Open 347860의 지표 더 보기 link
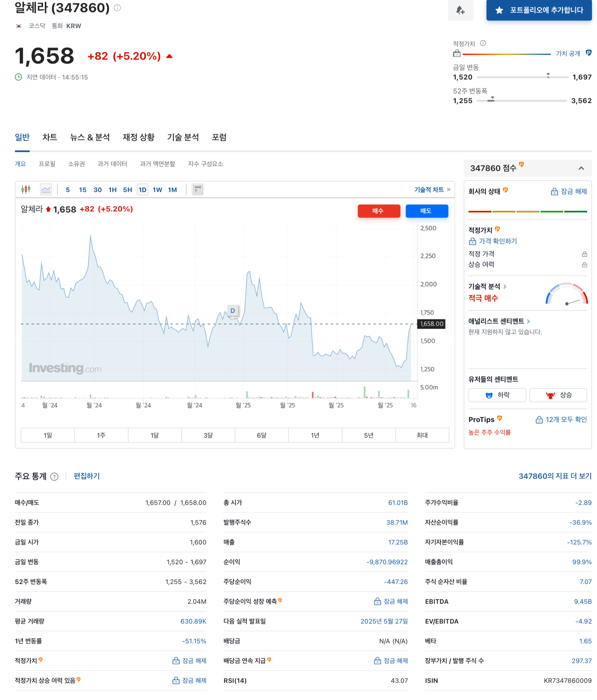This screenshot has width=597, height=700. pyautogui.click(x=555, y=476)
